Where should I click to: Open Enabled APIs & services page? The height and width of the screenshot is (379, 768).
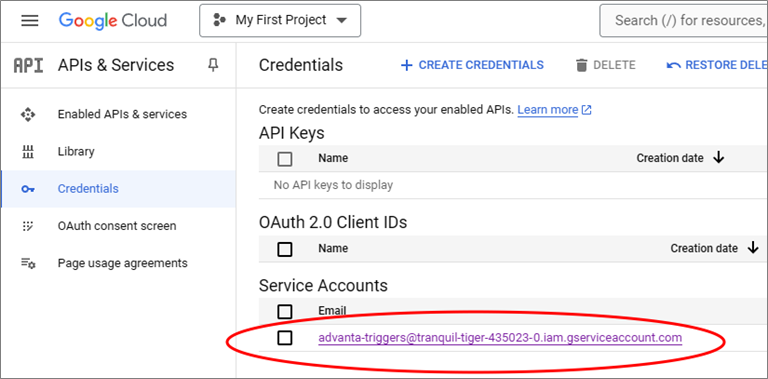coord(122,114)
